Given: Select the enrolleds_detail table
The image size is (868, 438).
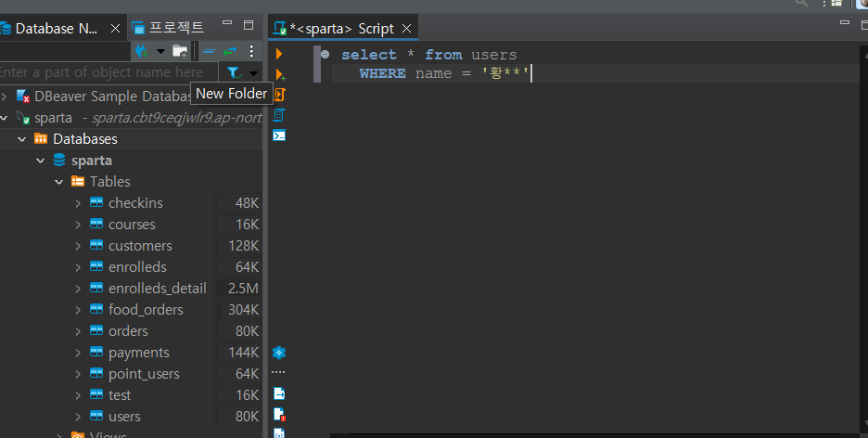Looking at the screenshot, I should click(x=158, y=289).
